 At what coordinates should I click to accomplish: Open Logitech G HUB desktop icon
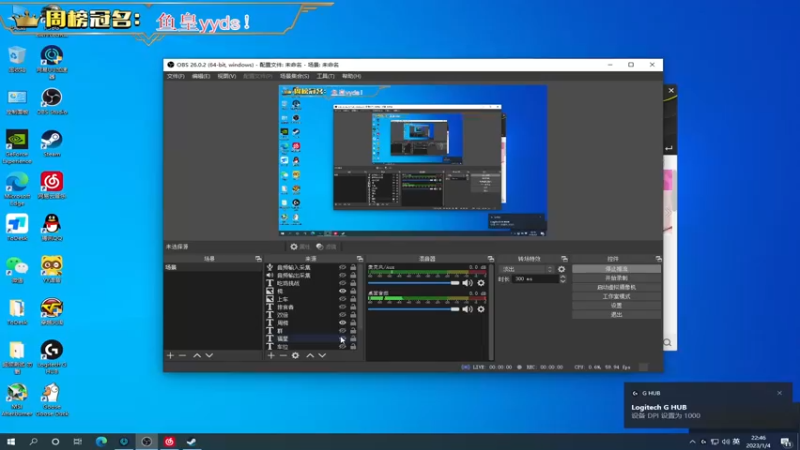(52, 357)
